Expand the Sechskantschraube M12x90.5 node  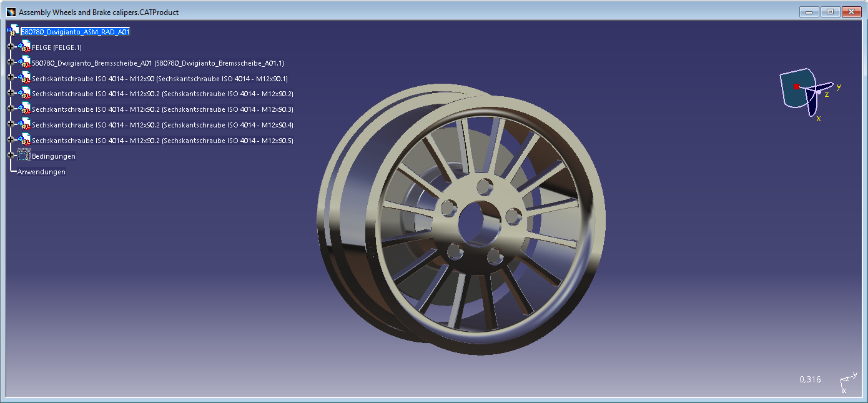click(x=11, y=140)
